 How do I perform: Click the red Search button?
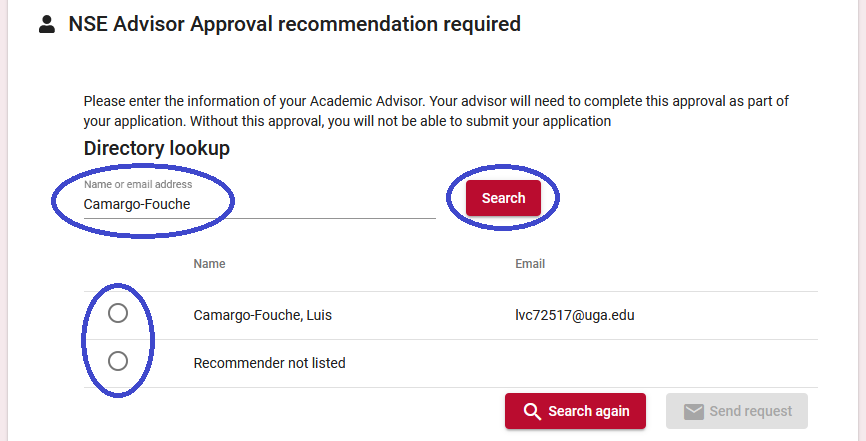pyautogui.click(x=503, y=198)
